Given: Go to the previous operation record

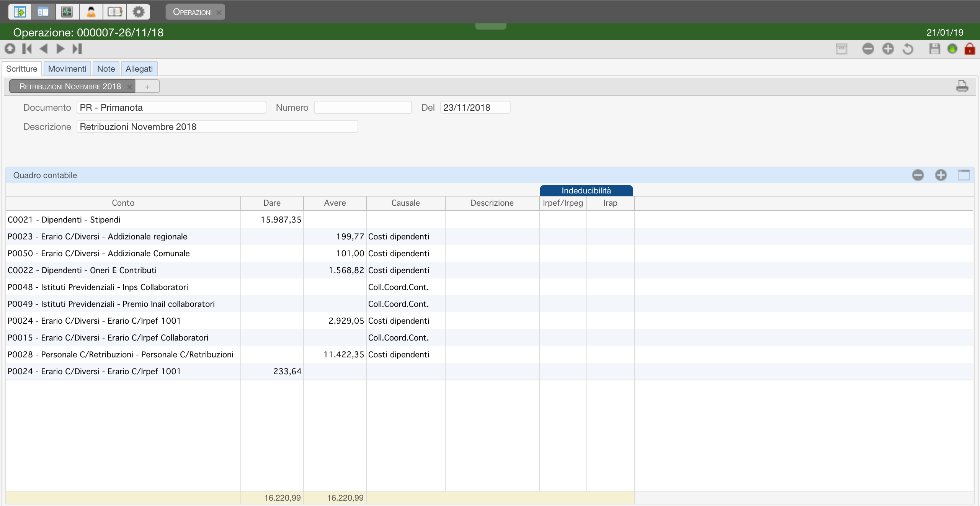Looking at the screenshot, I should pyautogui.click(x=44, y=49).
